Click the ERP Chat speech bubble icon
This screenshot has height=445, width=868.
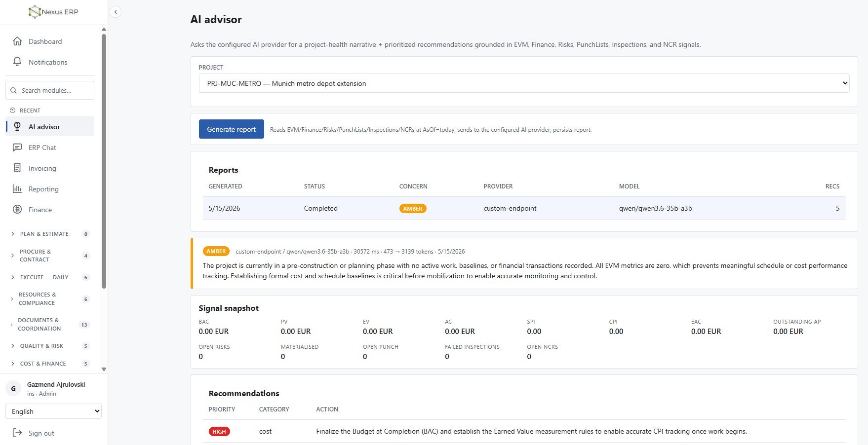(x=17, y=148)
